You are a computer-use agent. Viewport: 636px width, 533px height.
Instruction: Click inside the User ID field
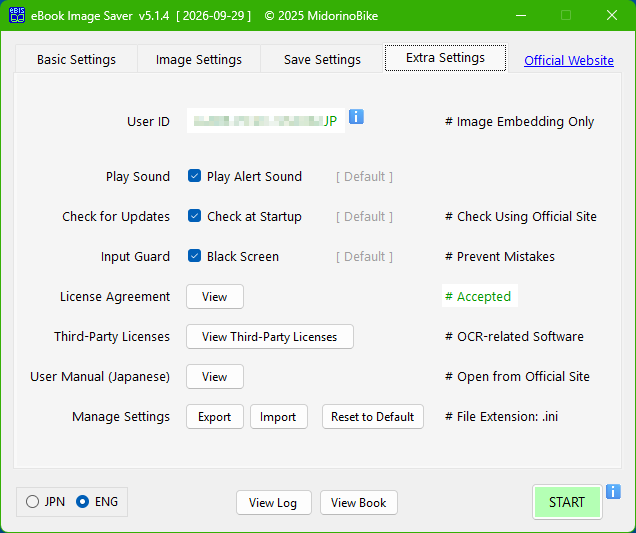coord(266,120)
